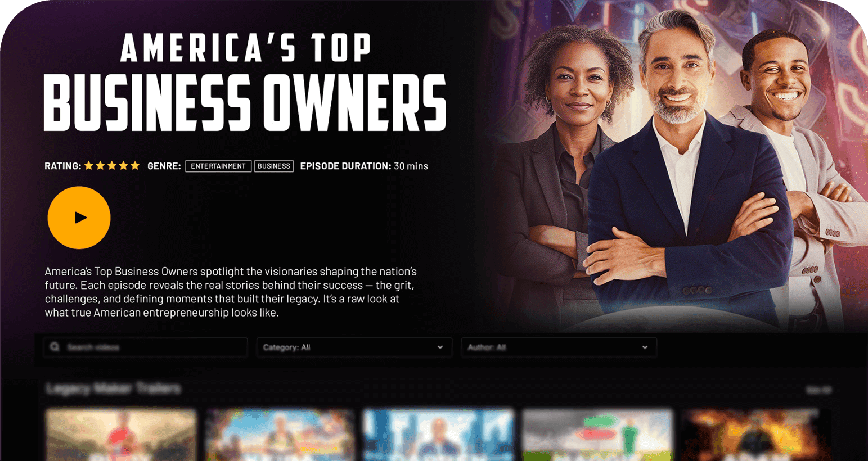Click the third rating star

pos(112,166)
